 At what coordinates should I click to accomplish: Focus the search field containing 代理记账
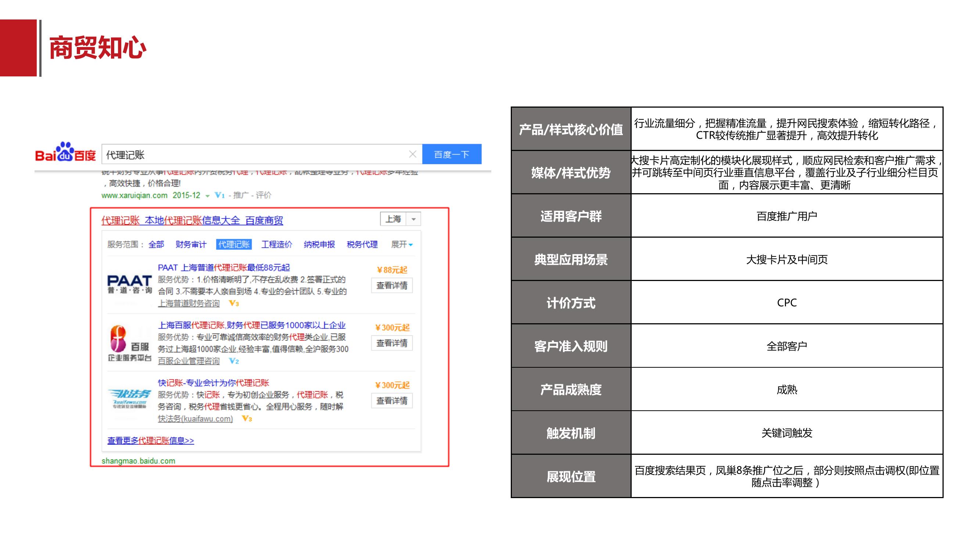click(x=262, y=154)
